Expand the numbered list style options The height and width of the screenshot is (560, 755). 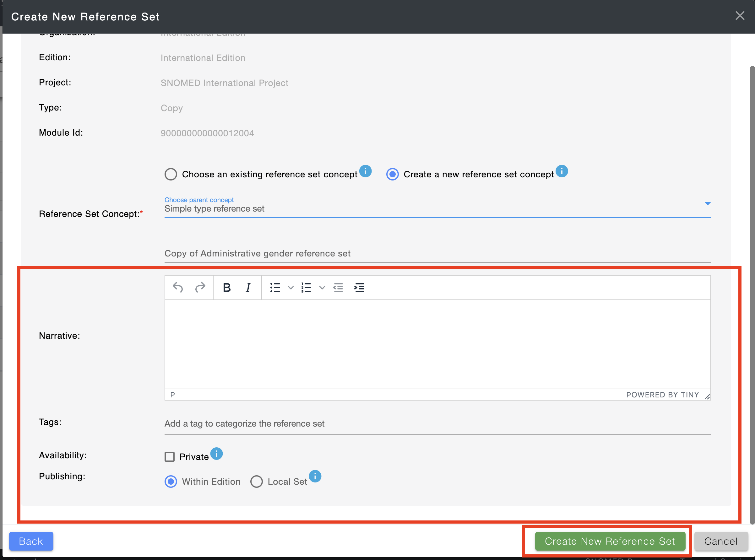[x=322, y=288]
